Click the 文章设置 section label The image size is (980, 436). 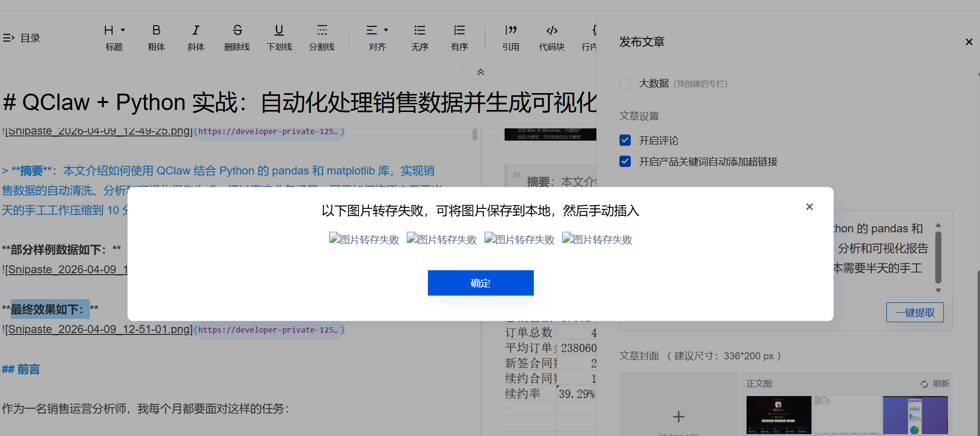tap(639, 116)
